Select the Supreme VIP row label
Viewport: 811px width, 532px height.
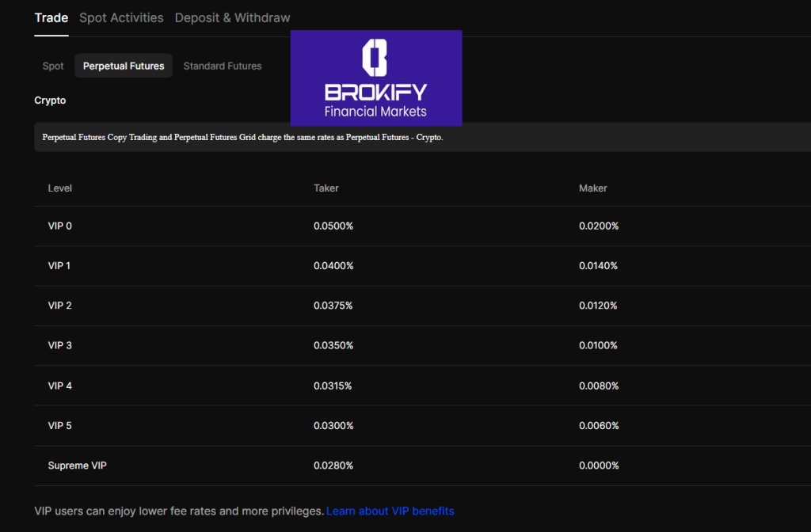tap(78, 465)
